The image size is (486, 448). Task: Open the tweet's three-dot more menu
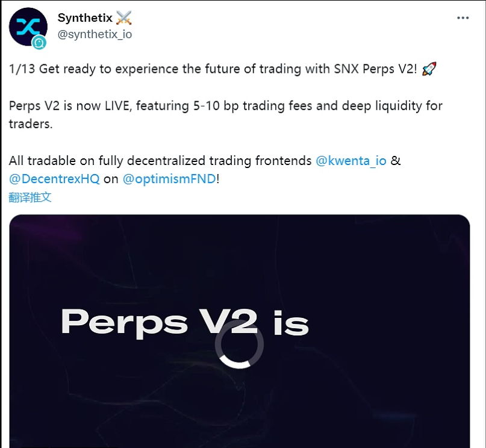[463, 18]
